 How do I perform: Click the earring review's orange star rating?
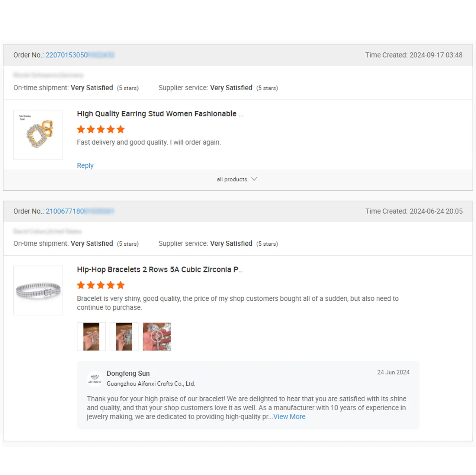[100, 129]
